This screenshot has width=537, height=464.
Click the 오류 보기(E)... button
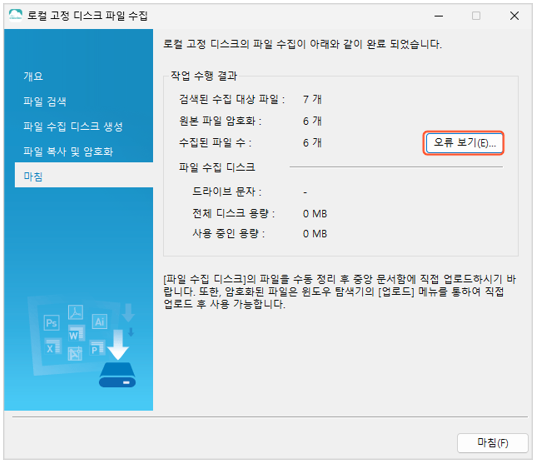pos(463,143)
